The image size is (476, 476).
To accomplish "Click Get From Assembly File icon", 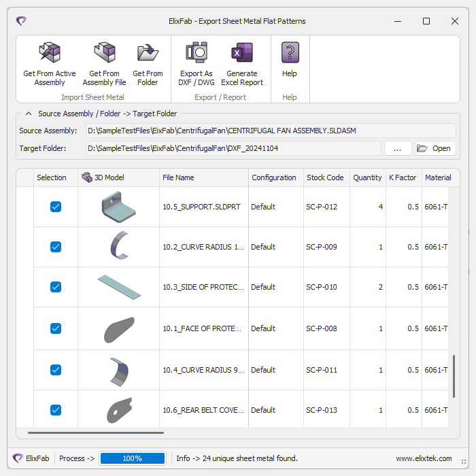I will pyautogui.click(x=105, y=52).
